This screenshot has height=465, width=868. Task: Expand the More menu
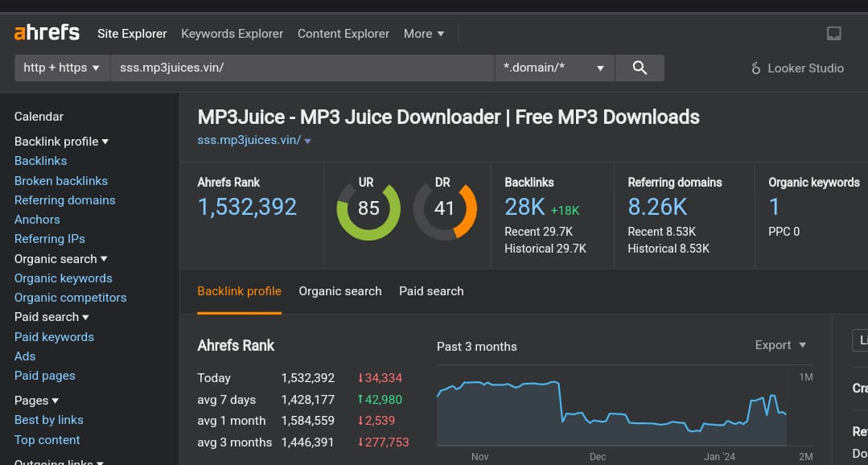tap(423, 34)
